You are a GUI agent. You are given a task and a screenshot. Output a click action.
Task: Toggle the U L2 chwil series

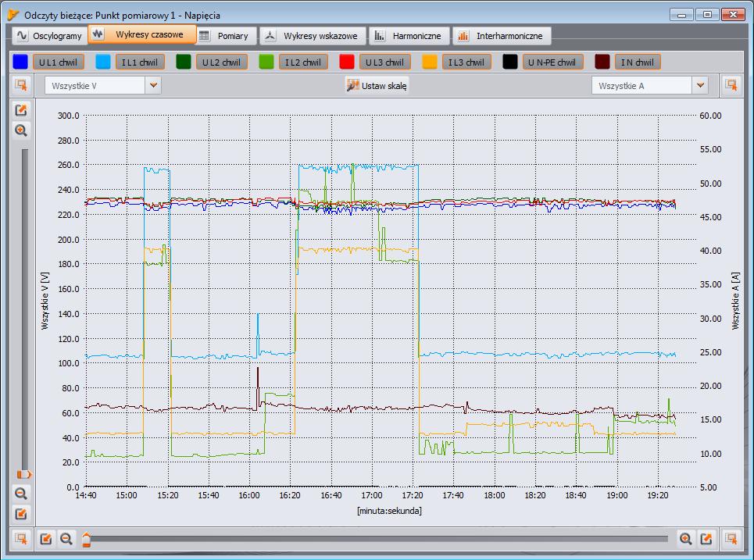tap(221, 62)
